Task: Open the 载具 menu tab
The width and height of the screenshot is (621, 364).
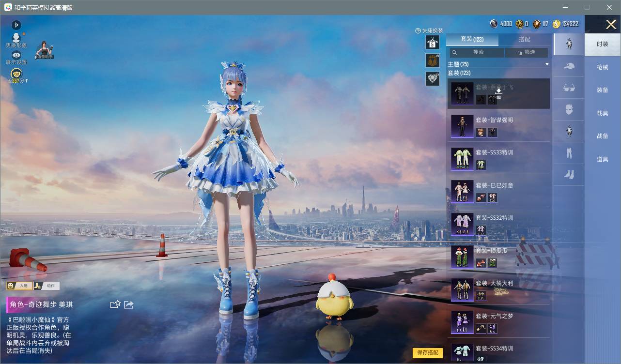Action: (x=603, y=113)
